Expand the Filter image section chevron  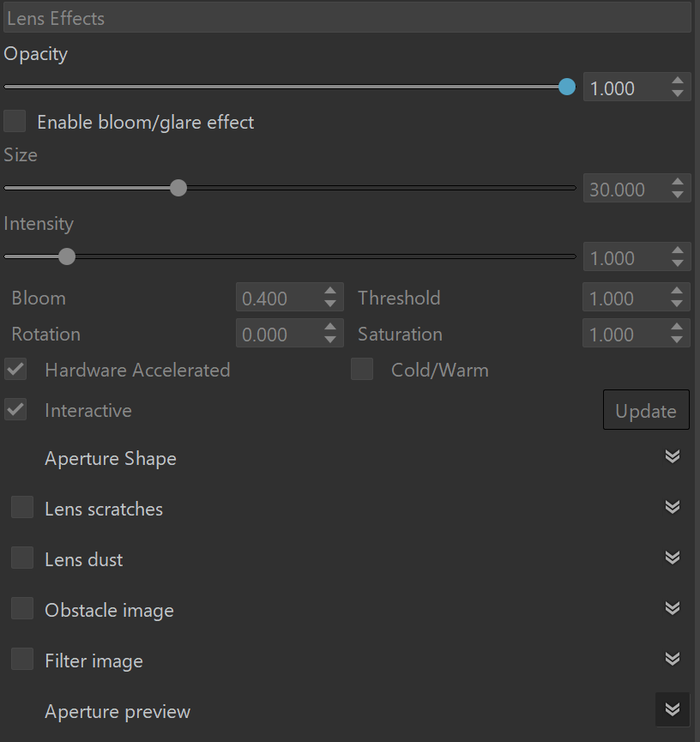click(x=672, y=659)
